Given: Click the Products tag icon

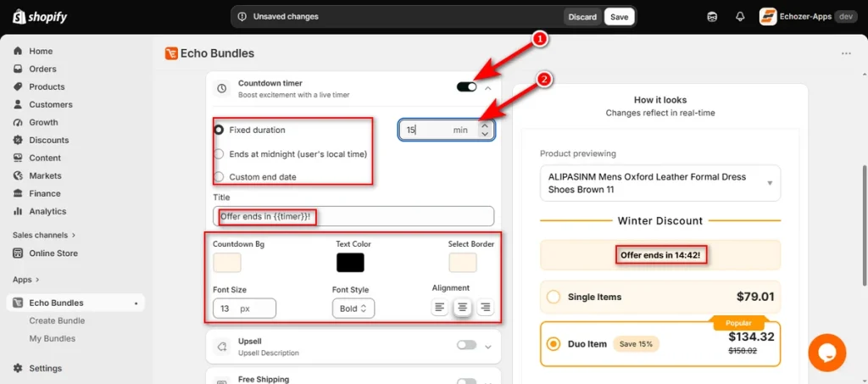Looking at the screenshot, I should pyautogui.click(x=18, y=86).
